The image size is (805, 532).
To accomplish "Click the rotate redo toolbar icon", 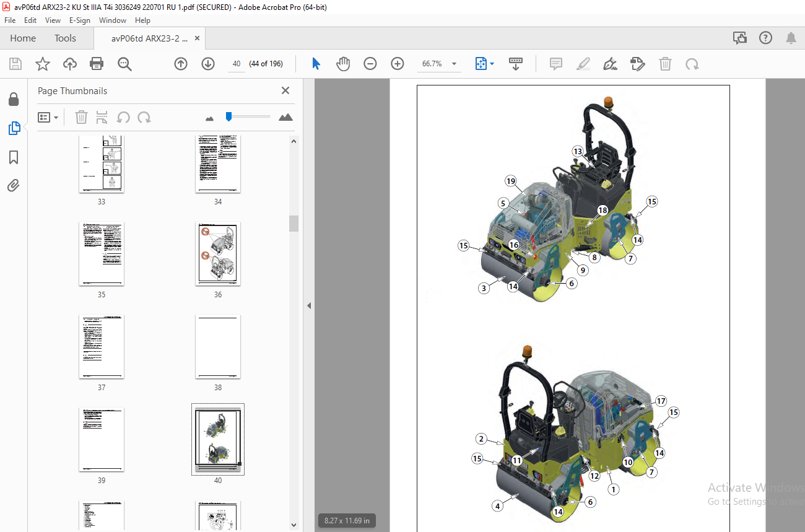I will point(692,64).
